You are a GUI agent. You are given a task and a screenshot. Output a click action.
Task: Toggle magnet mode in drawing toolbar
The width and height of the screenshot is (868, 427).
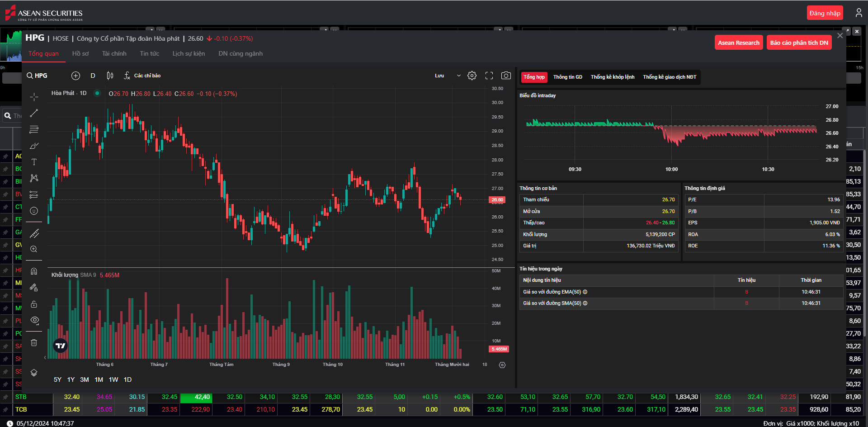coord(34,270)
